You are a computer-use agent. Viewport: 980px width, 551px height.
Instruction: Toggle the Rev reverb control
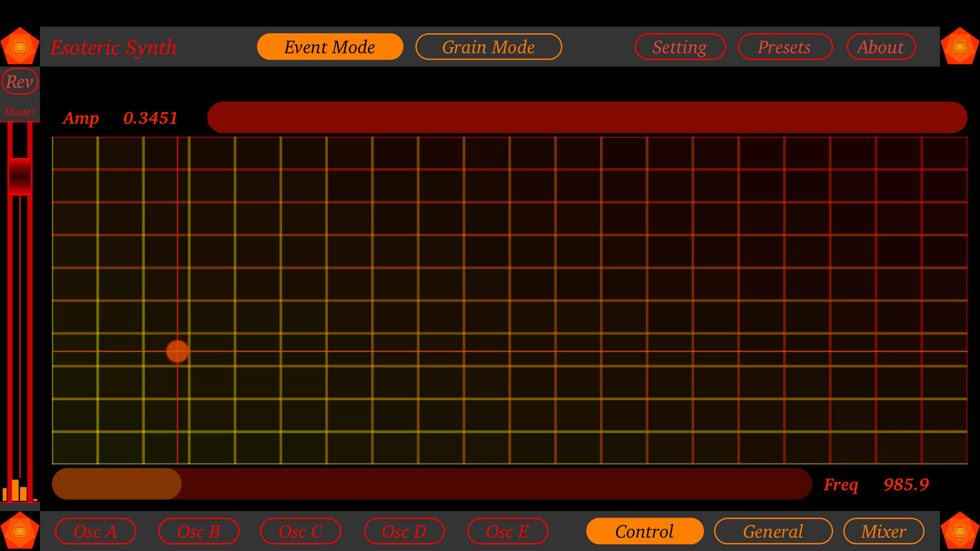click(20, 81)
